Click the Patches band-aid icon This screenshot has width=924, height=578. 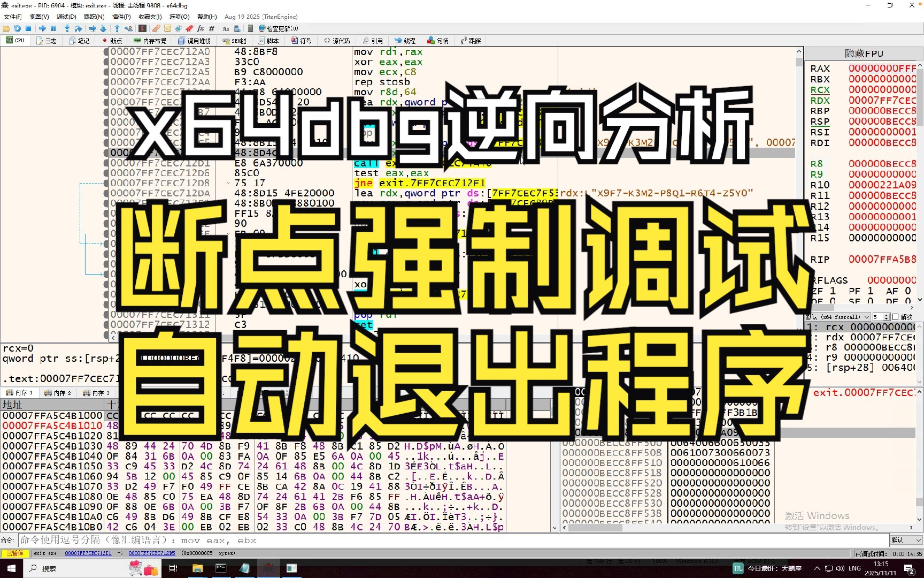click(x=156, y=28)
